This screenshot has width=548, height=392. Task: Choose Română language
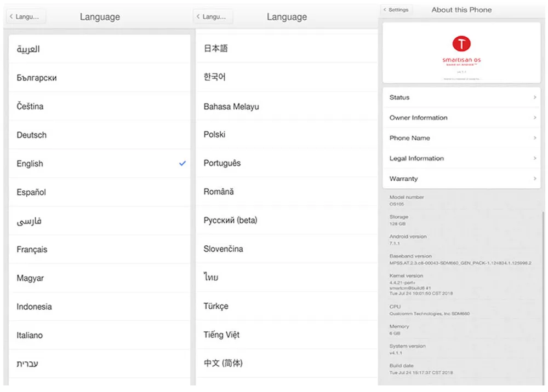coord(287,192)
